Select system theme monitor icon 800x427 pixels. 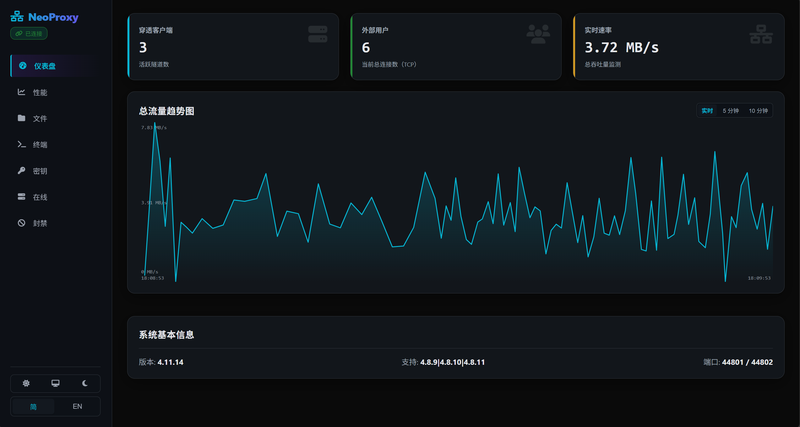pyautogui.click(x=56, y=383)
